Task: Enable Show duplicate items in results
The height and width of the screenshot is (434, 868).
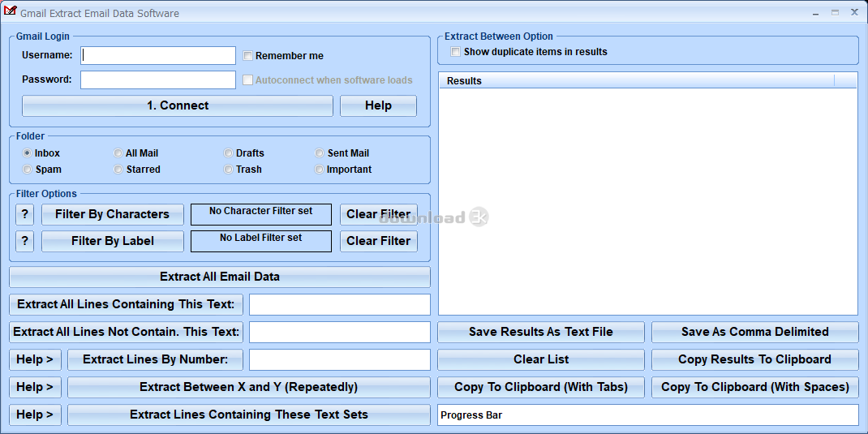Action: 456,52
